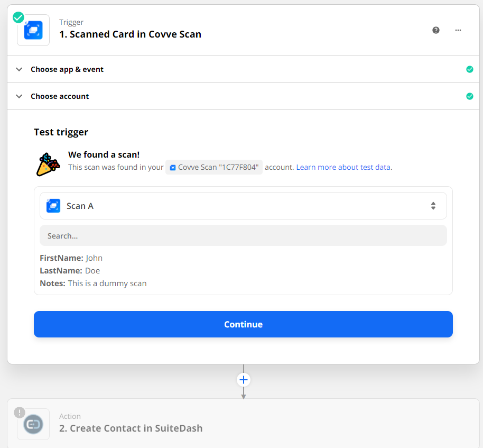Open the Learn more about test data link

point(343,167)
